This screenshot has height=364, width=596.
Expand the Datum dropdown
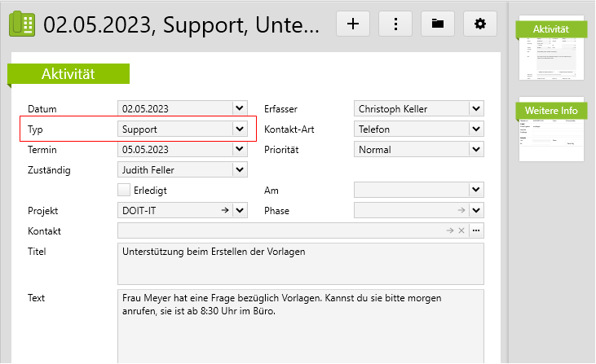[x=239, y=108]
